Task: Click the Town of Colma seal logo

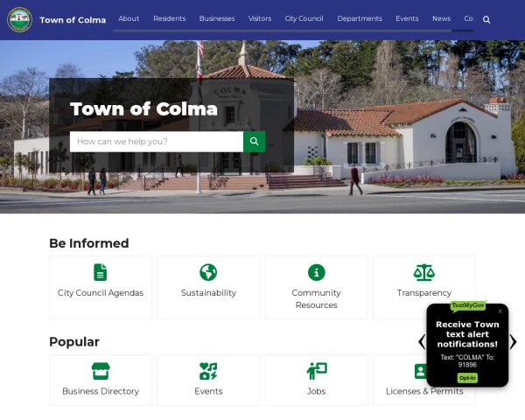Action: [x=20, y=20]
